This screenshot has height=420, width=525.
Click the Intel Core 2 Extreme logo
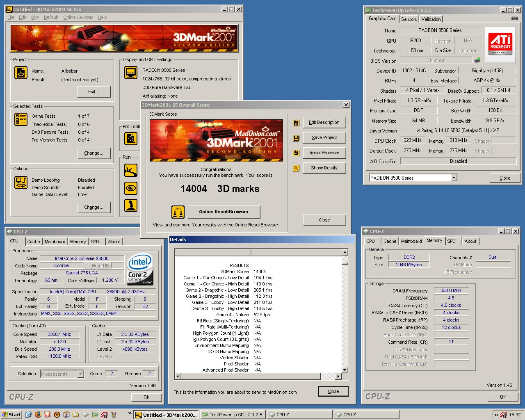[x=140, y=269]
